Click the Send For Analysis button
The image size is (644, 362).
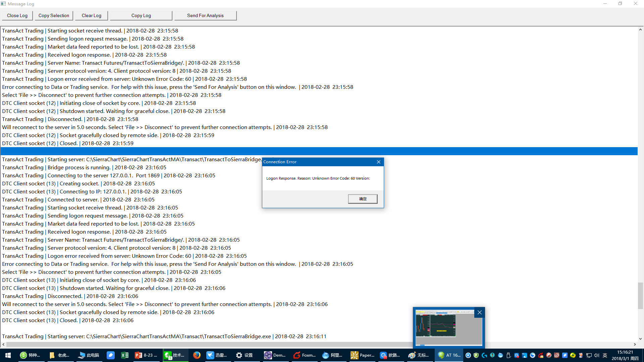205,15
